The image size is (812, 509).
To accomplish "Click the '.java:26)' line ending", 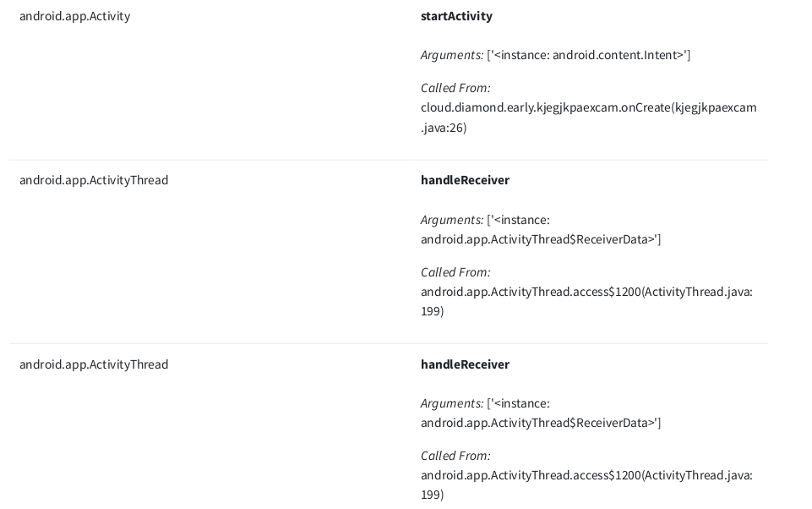I will coord(444,128).
